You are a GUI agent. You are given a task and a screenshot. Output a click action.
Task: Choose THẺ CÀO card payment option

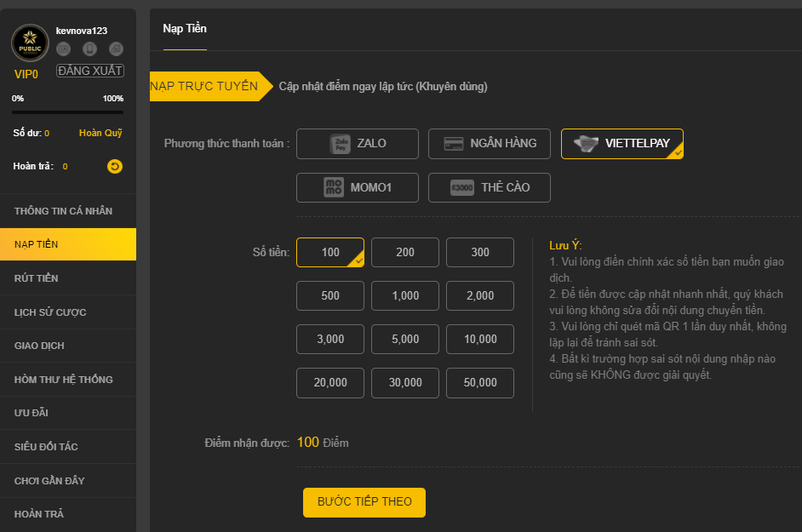click(x=490, y=188)
